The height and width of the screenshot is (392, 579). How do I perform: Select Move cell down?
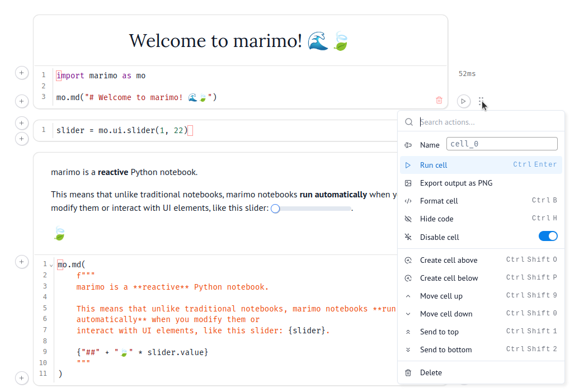(x=481, y=314)
